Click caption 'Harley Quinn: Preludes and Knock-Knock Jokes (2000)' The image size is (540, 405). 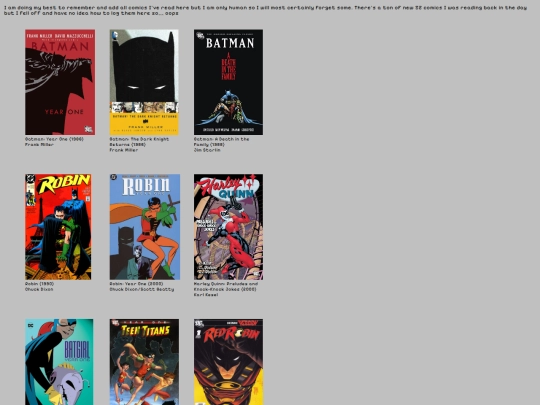(226, 287)
